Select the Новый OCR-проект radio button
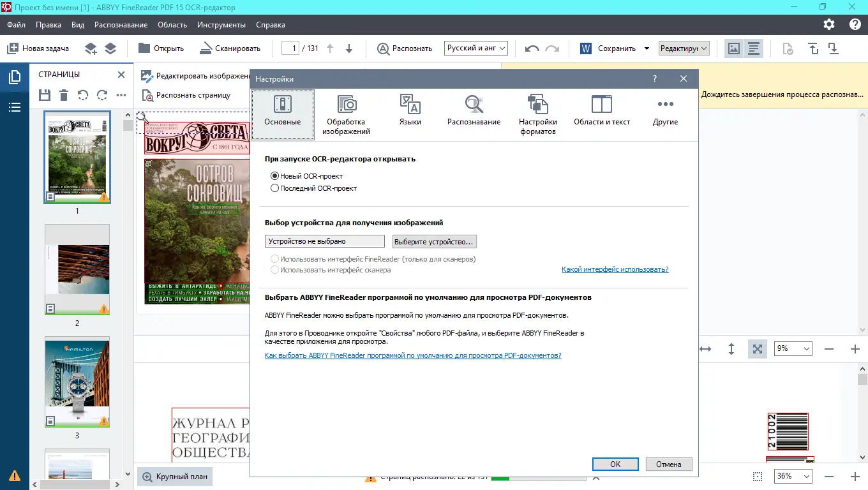 [274, 175]
